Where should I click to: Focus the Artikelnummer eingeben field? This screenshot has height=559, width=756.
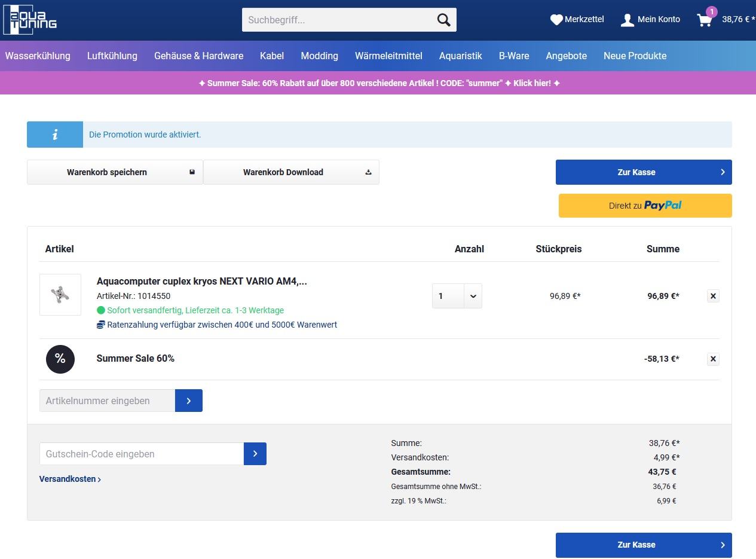coord(107,401)
